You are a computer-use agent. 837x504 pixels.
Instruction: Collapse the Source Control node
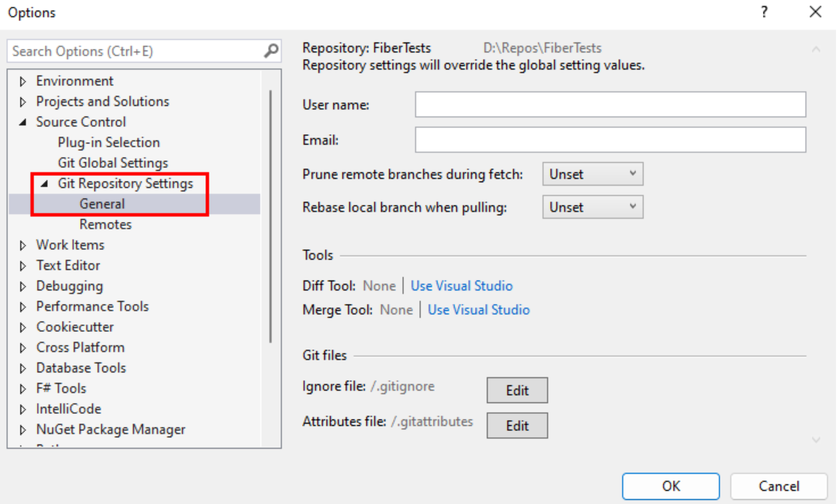click(22, 121)
